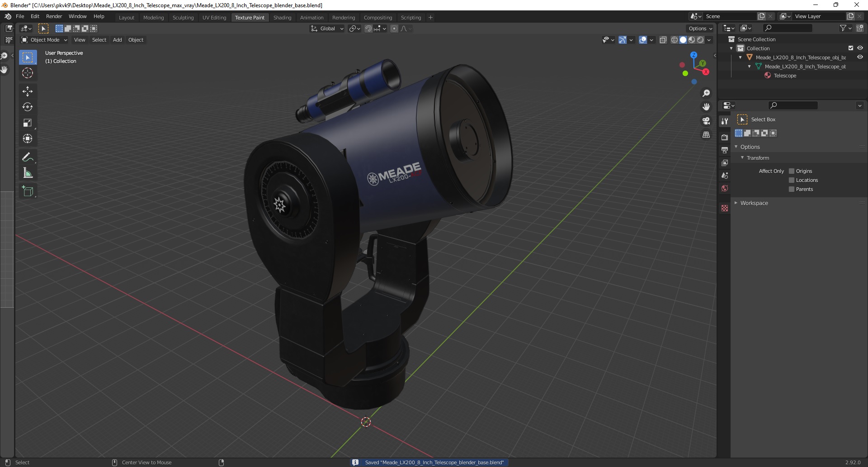Switch perspective/orthographic grid icon
The image size is (868, 467).
706,135
